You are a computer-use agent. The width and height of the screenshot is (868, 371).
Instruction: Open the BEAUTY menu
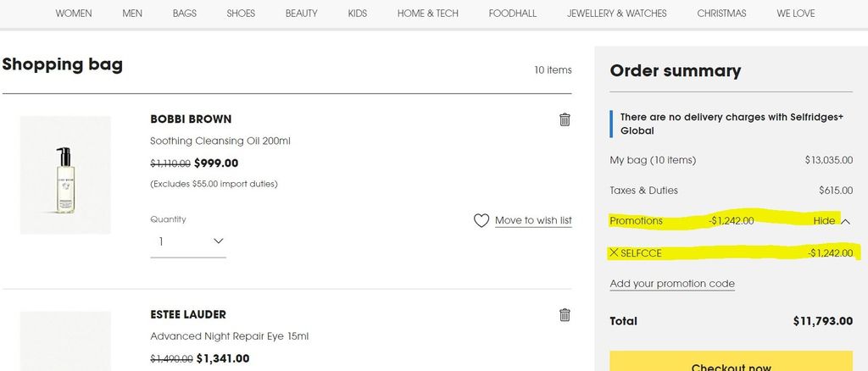[x=302, y=14]
